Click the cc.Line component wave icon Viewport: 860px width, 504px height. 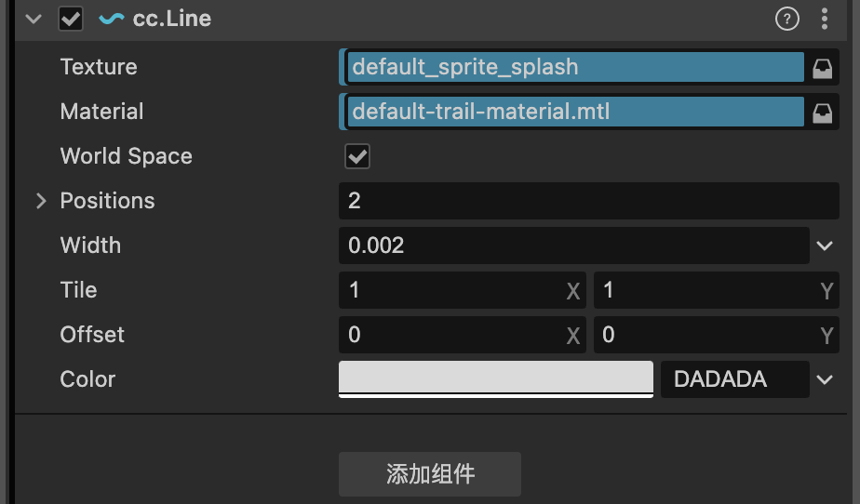pos(112,19)
